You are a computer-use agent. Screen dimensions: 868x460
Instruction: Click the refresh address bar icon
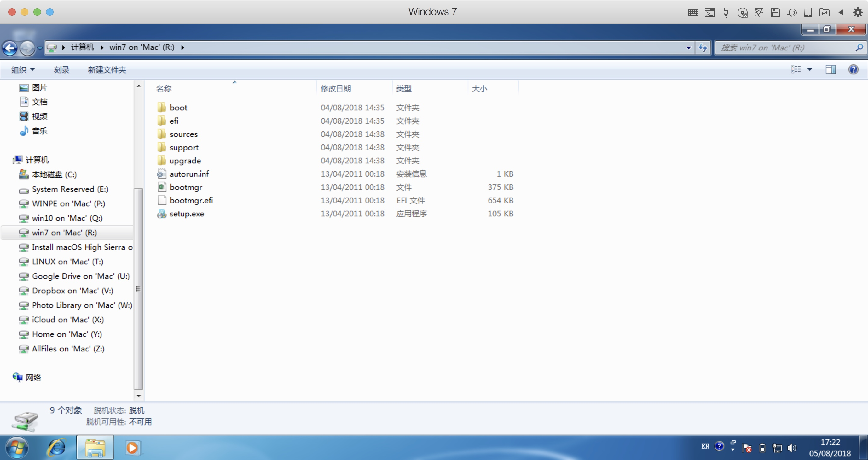click(703, 48)
